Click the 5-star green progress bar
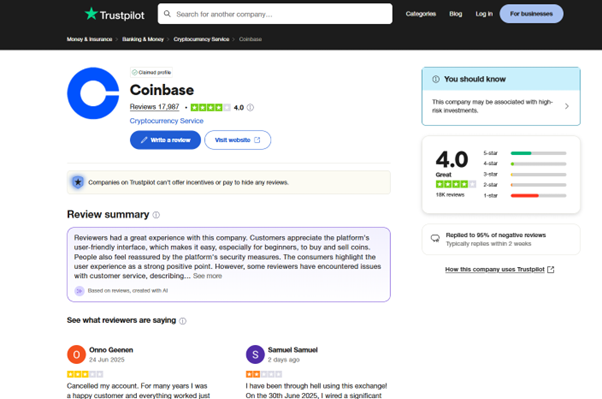602x399 pixels. 538,153
